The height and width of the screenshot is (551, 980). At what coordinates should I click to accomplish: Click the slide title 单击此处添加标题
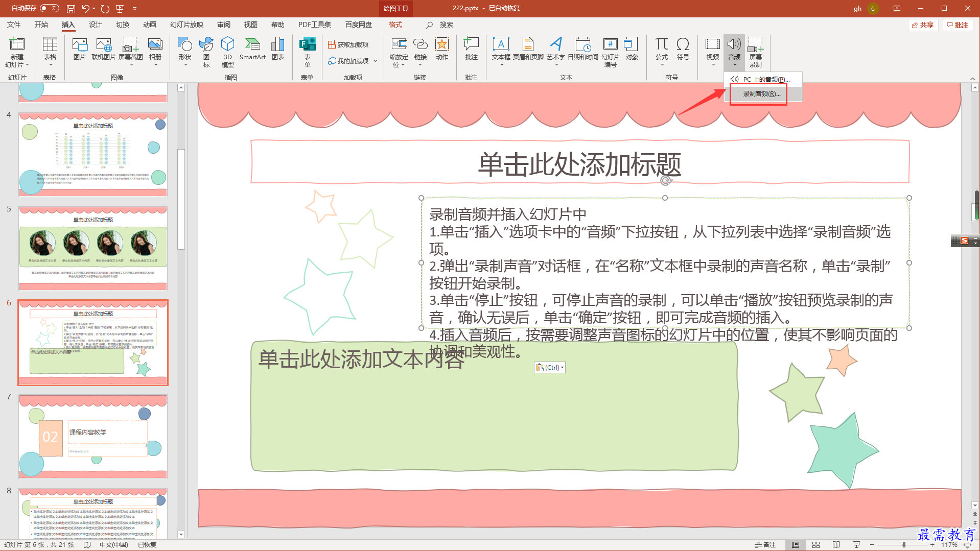click(579, 164)
